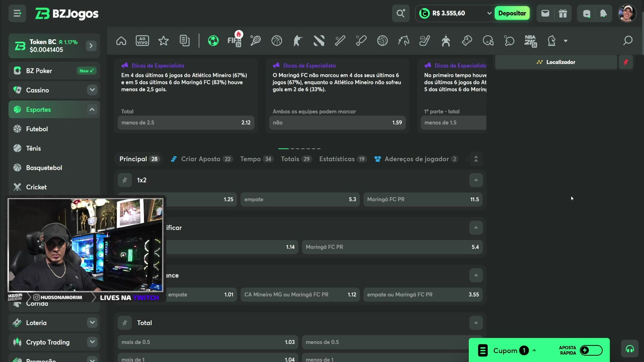Select empate odds 5.3
The width and height of the screenshot is (644, 362).
click(x=300, y=199)
